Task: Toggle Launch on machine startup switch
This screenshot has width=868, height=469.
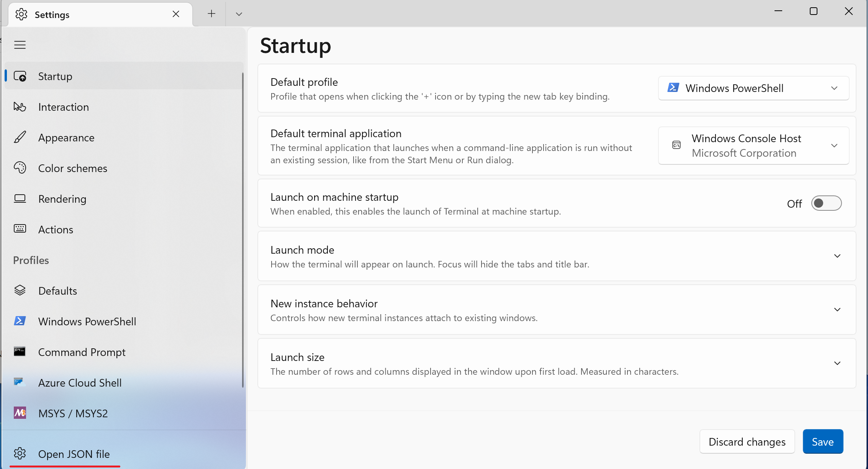Action: [826, 203]
